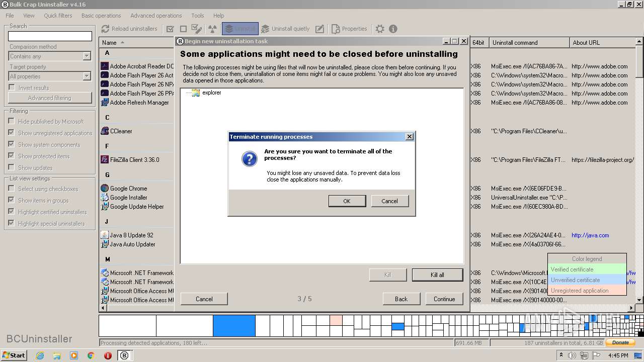
Task: Click the Java 8 Update 92 icon
Action: 105,235
